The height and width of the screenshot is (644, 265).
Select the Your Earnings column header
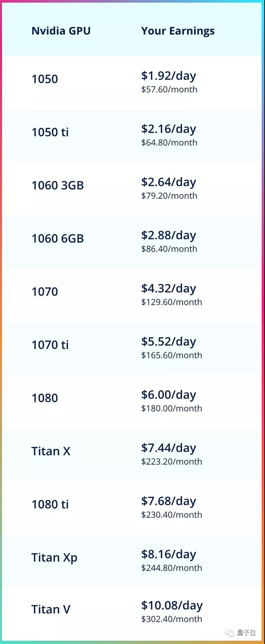(x=178, y=31)
